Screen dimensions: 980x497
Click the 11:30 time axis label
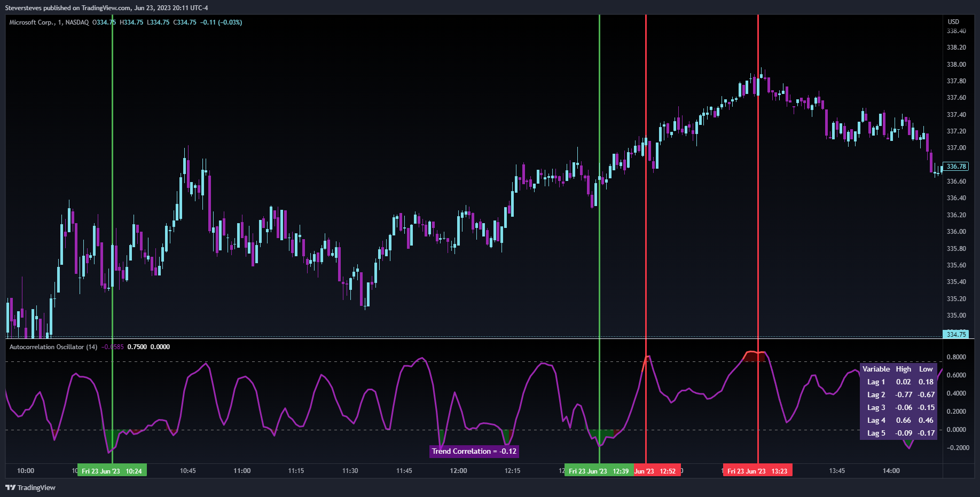[350, 471]
